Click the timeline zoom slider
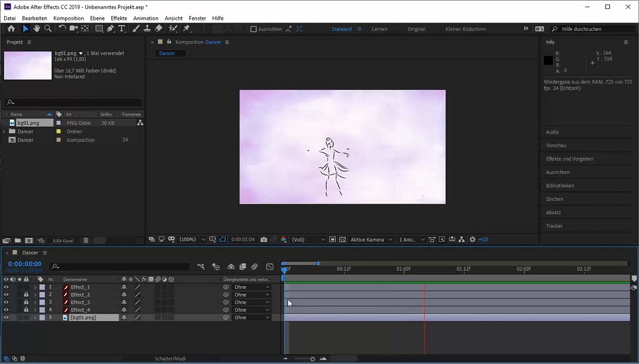This screenshot has width=639, height=364. [x=312, y=359]
